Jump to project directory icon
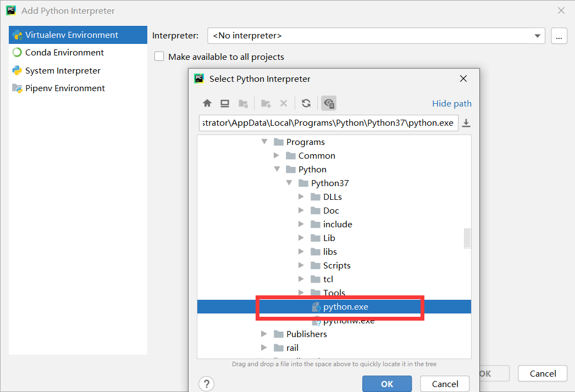Screen dimensions: 575x392 pyautogui.click(x=243, y=104)
